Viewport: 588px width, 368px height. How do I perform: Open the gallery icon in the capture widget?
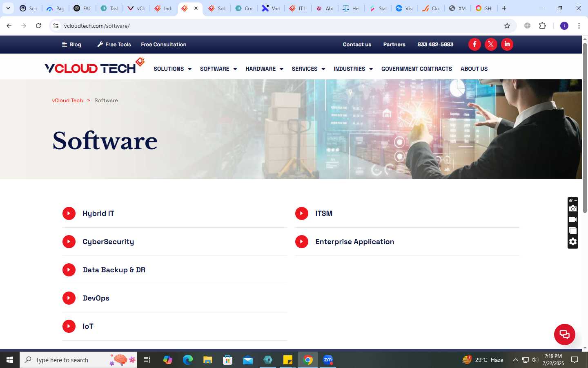(x=573, y=231)
